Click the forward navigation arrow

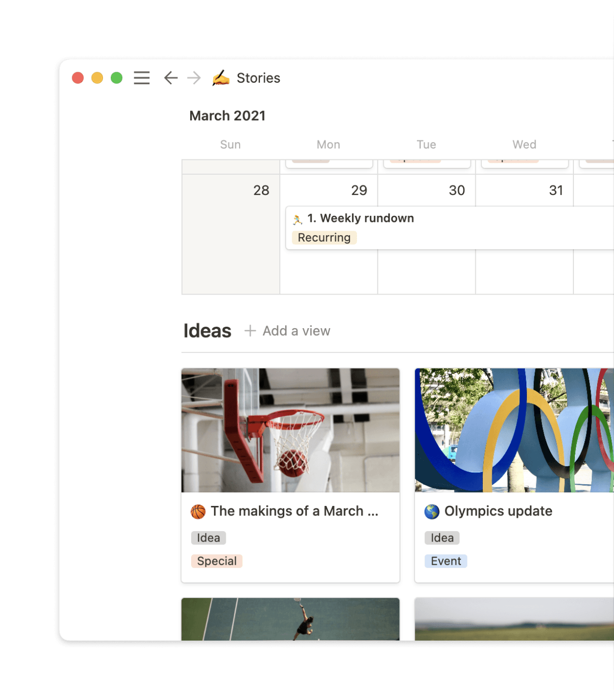[194, 78]
